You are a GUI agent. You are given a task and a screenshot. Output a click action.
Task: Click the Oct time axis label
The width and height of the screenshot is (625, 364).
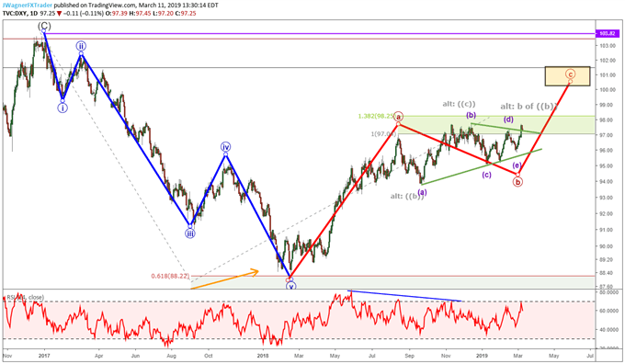(x=208, y=355)
